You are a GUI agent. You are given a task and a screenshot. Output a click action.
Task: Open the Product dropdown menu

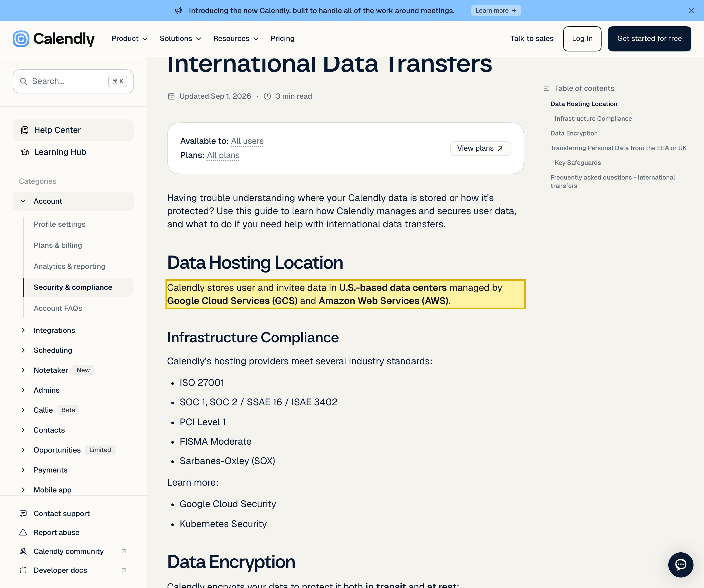(x=130, y=39)
